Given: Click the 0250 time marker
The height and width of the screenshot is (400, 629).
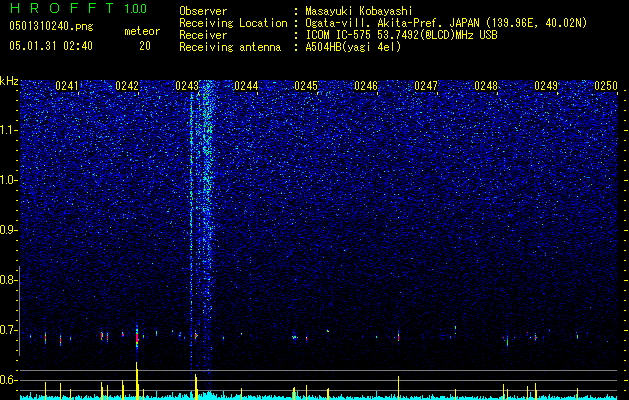Looking at the screenshot, I should [606, 86].
